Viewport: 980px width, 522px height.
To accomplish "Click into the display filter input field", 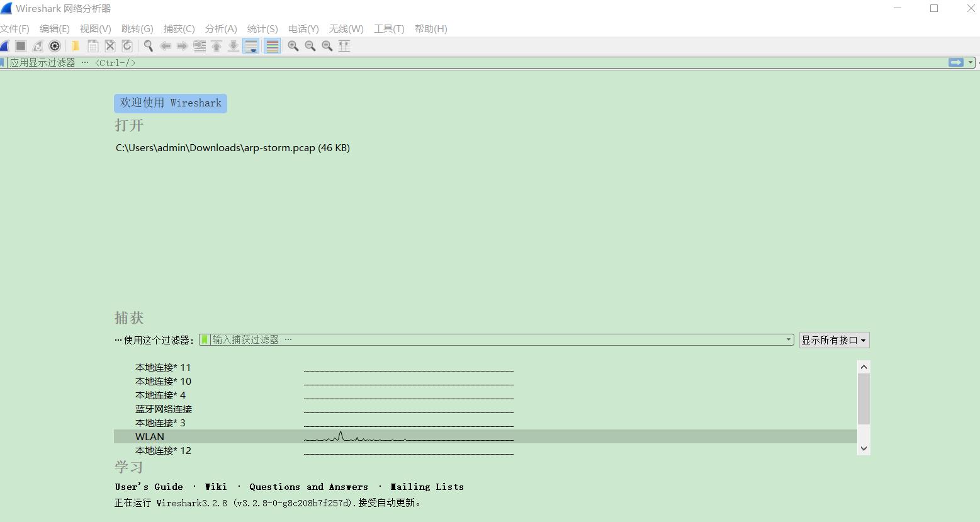I will (x=478, y=62).
